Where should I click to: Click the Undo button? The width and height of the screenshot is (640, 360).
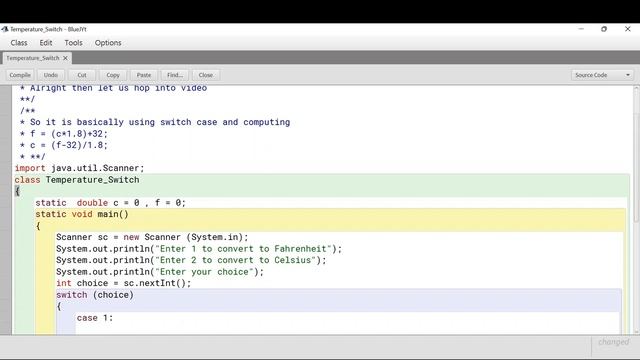(51, 75)
